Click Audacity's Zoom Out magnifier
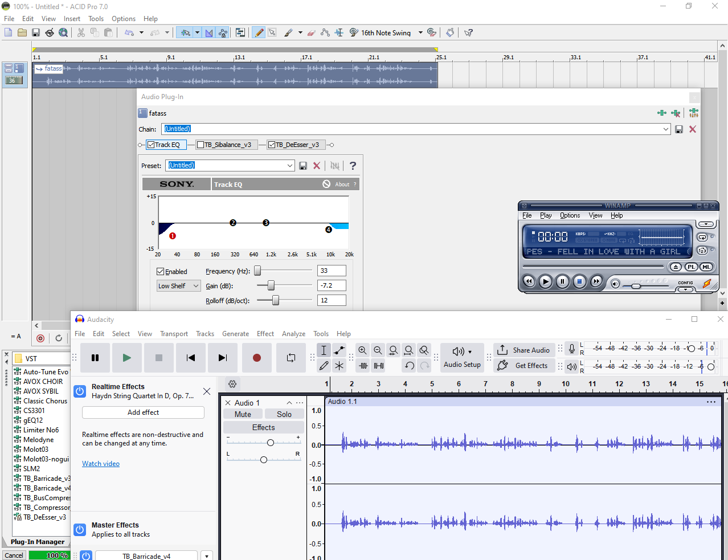This screenshot has width=728, height=560. 378,350
